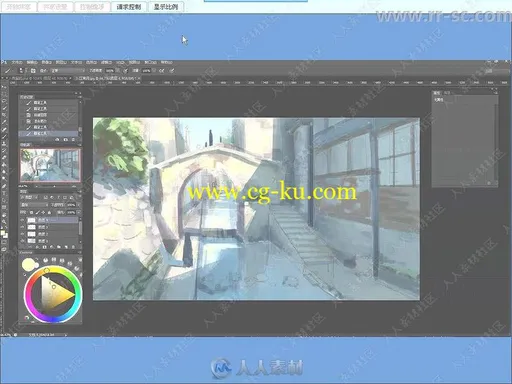512x384 pixels.
Task: Toggle airbrush mode in options bar
Action: 161,71
